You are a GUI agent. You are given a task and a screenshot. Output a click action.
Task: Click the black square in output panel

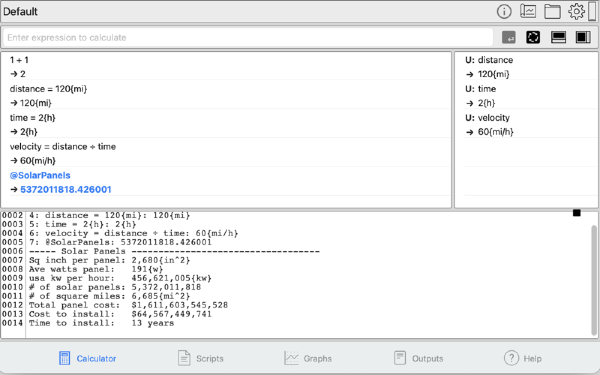577,213
